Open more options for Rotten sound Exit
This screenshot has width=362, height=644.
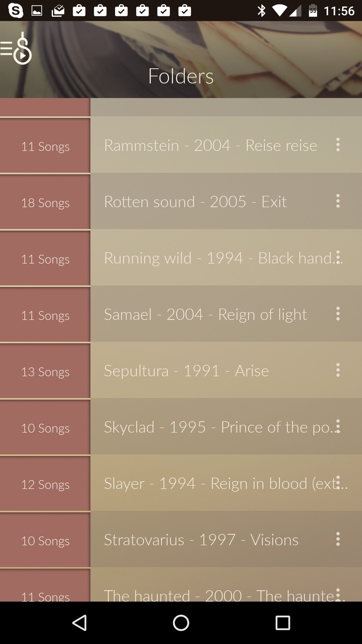[338, 201]
